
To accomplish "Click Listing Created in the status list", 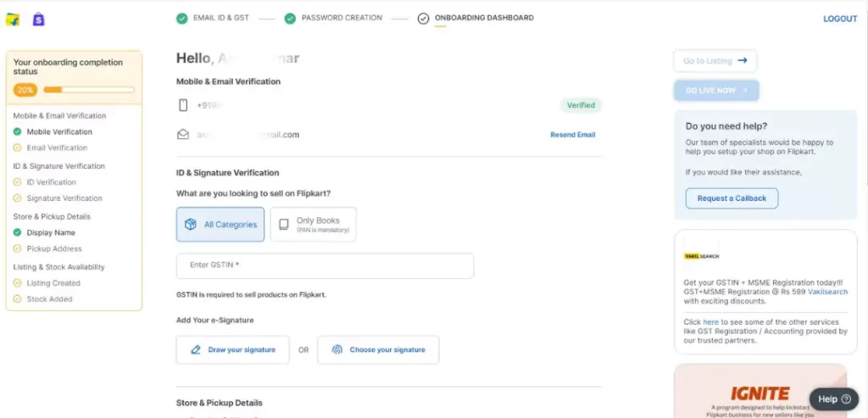I will pyautogui.click(x=53, y=283).
